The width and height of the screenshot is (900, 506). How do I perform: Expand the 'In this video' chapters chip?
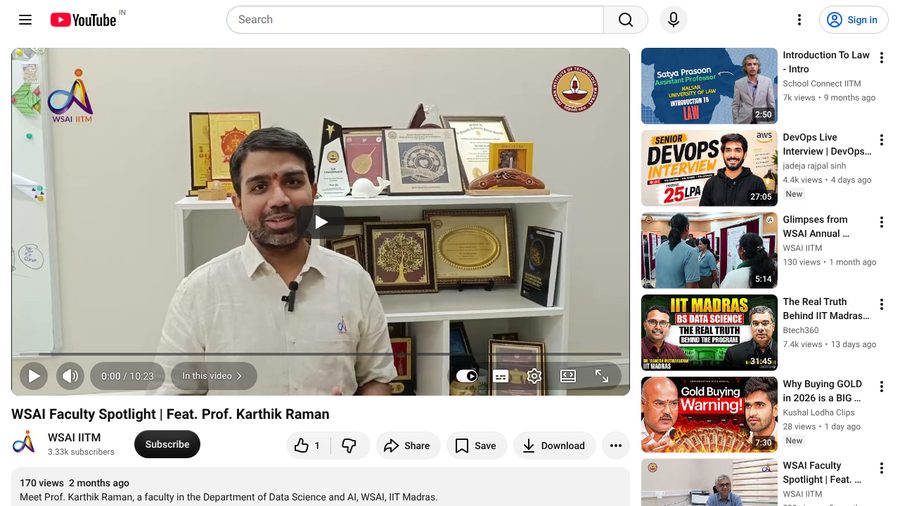pyautogui.click(x=214, y=376)
